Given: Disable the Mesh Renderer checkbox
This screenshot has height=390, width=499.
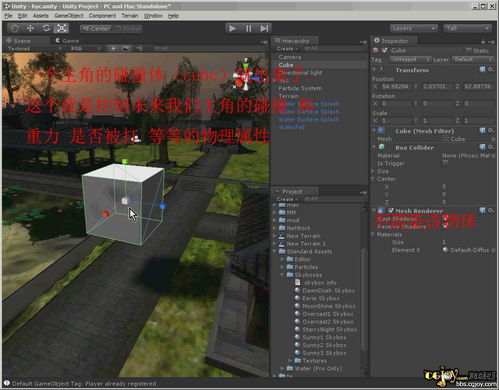Looking at the screenshot, I should [391, 210].
